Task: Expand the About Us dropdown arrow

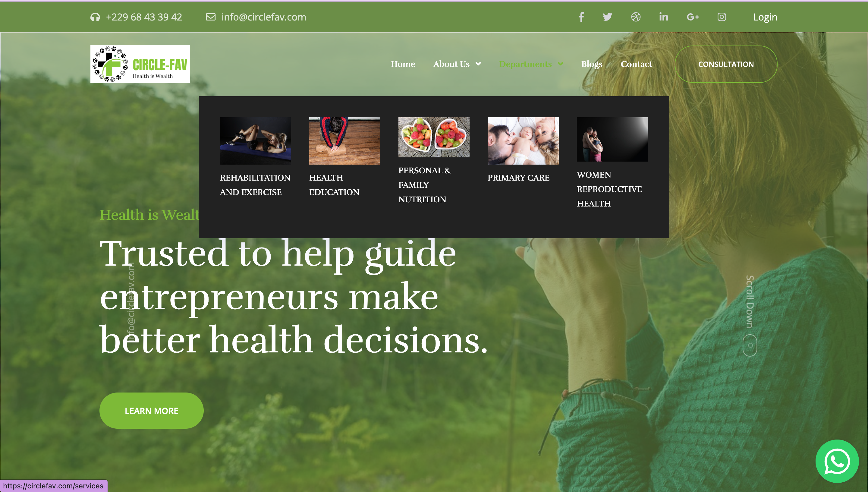Action: point(478,64)
